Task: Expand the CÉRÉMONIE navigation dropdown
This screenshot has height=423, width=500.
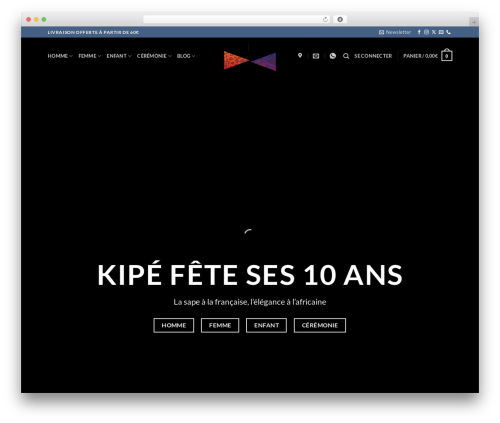Action: 154,56
